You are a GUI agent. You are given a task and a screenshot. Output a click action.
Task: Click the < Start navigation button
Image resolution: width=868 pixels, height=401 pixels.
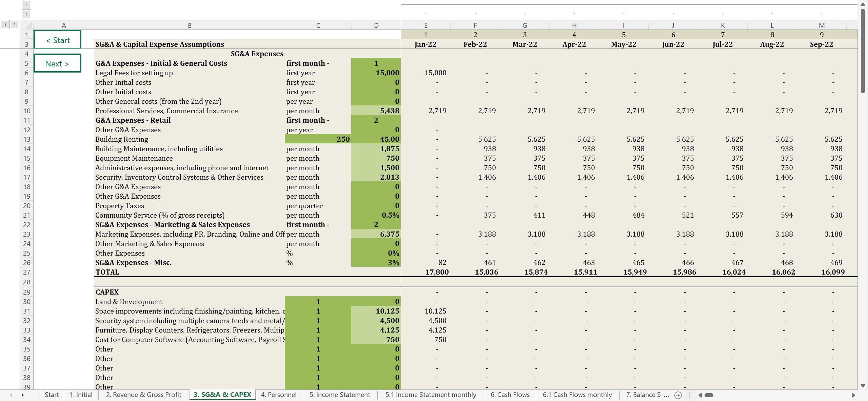pos(57,40)
